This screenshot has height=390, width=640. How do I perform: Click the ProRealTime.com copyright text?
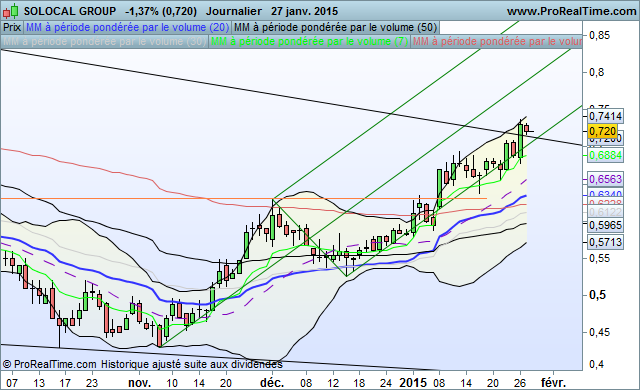(x=49, y=364)
